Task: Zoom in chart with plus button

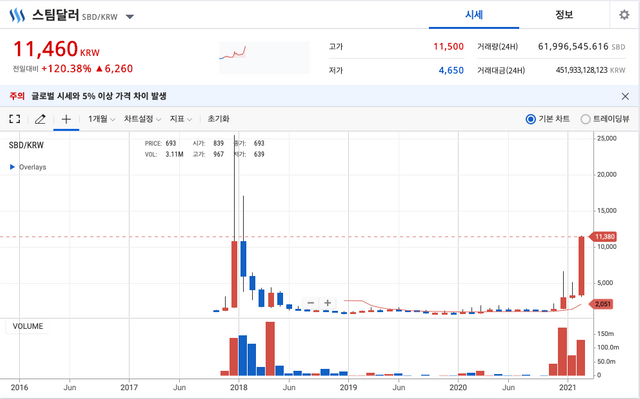Action: tap(327, 303)
